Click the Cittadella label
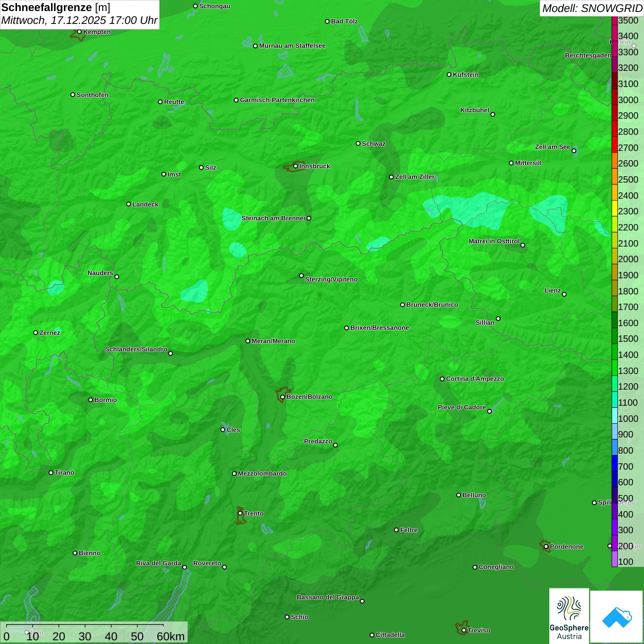The image size is (644, 644). 390,635
